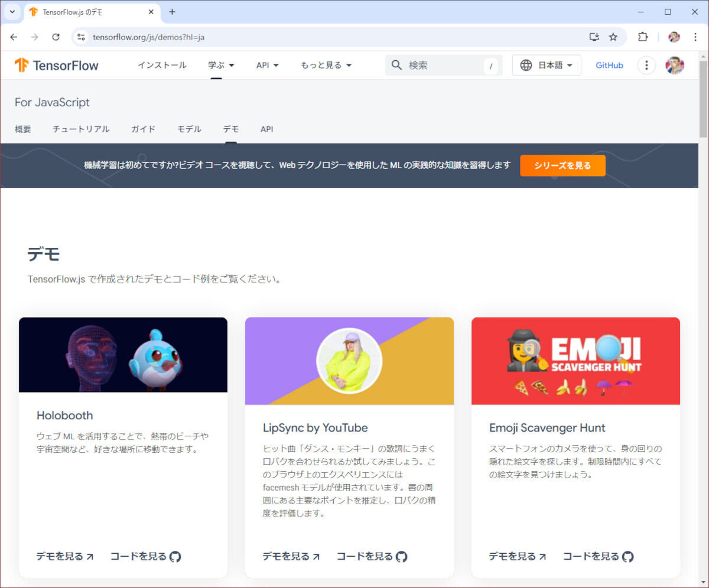Open the TensorFlow account avatar

point(675,65)
